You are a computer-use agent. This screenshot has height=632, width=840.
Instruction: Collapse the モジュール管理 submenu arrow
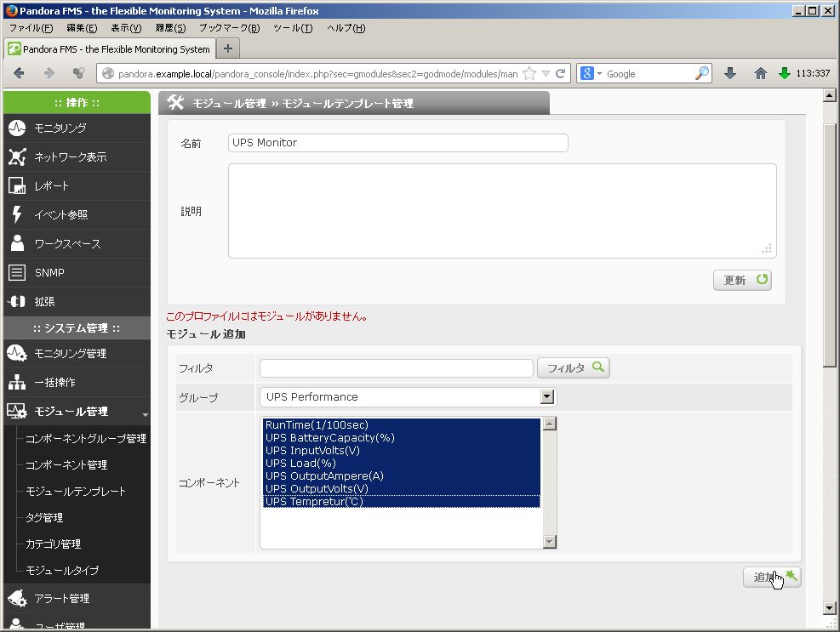[x=146, y=414]
